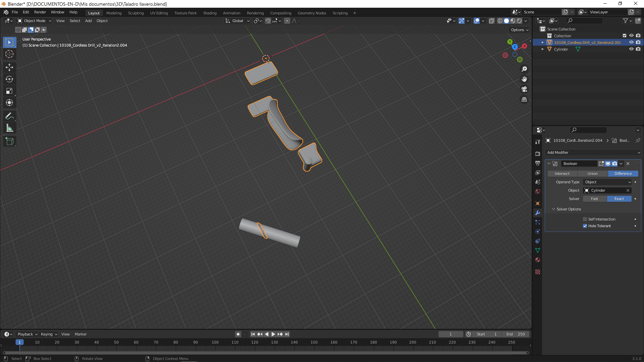Choose the Add Cube tool
The image size is (644, 362).
9,141
